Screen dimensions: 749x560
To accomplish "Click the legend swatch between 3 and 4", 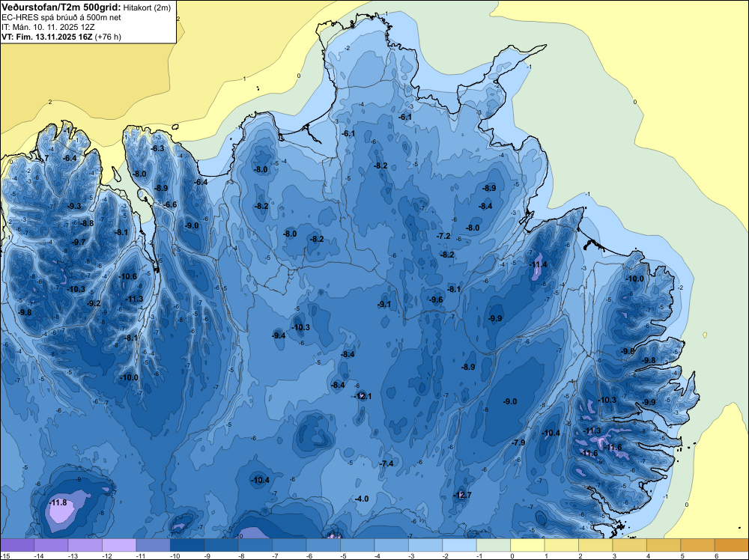I will (630, 545).
